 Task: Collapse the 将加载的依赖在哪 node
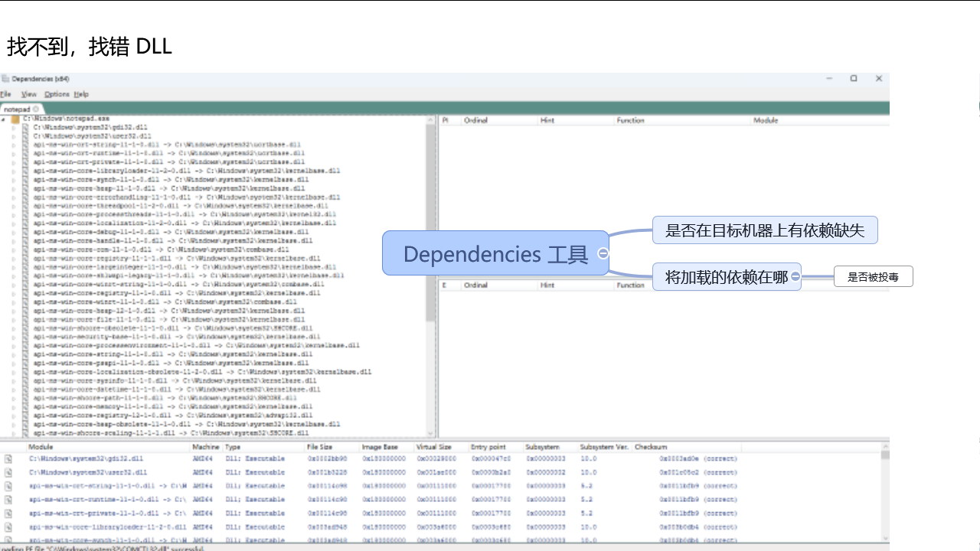point(796,276)
